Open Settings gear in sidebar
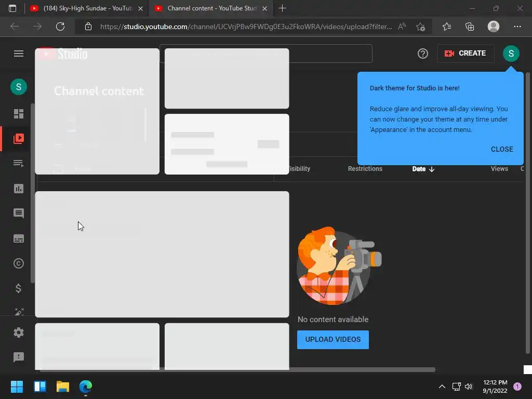This screenshot has height=399, width=532. point(19,332)
